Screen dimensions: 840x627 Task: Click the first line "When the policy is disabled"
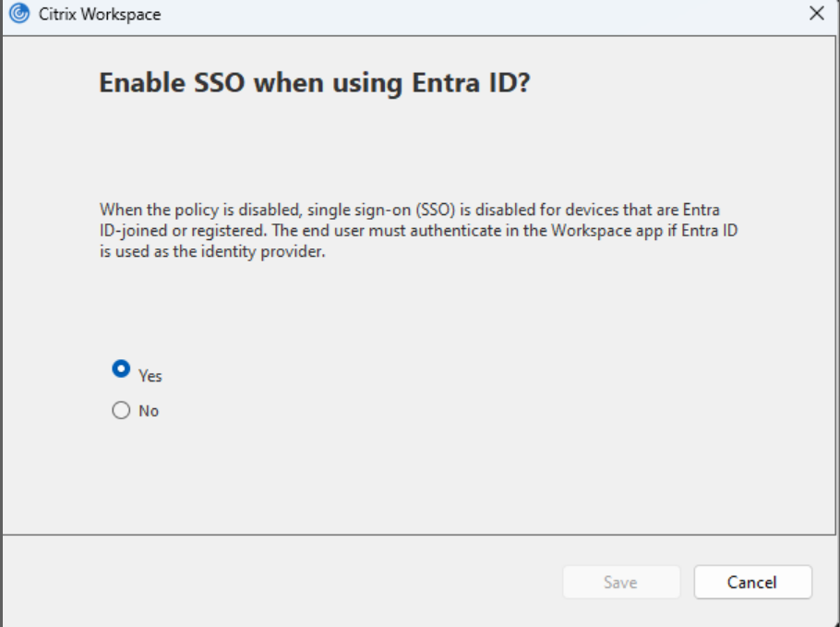pyautogui.click(x=181, y=210)
